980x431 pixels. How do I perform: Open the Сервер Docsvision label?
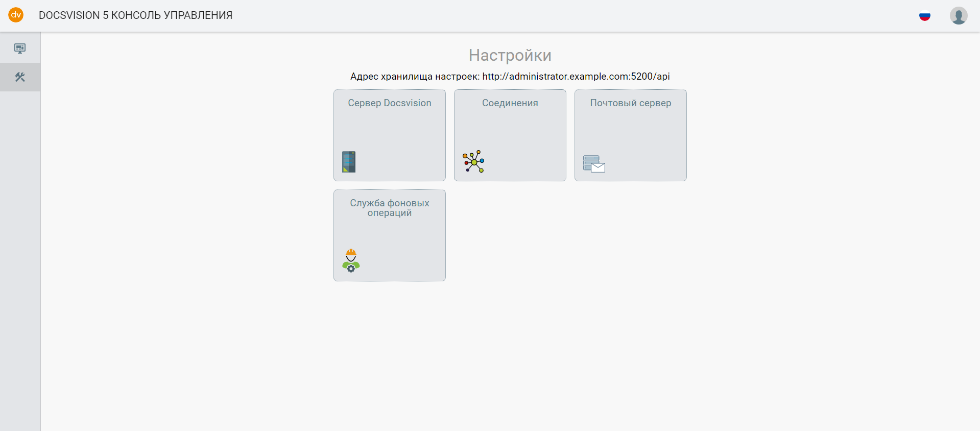[x=389, y=103]
